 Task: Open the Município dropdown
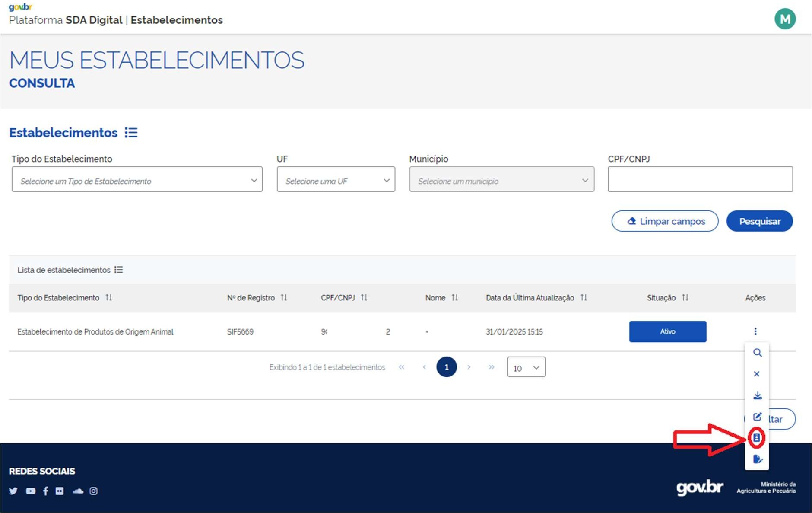tap(501, 180)
